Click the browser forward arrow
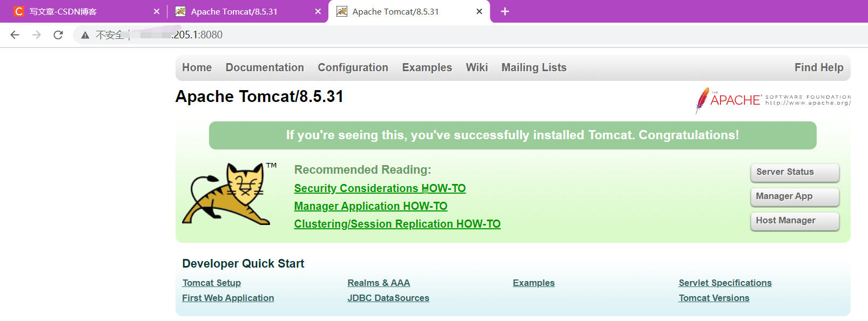 36,35
